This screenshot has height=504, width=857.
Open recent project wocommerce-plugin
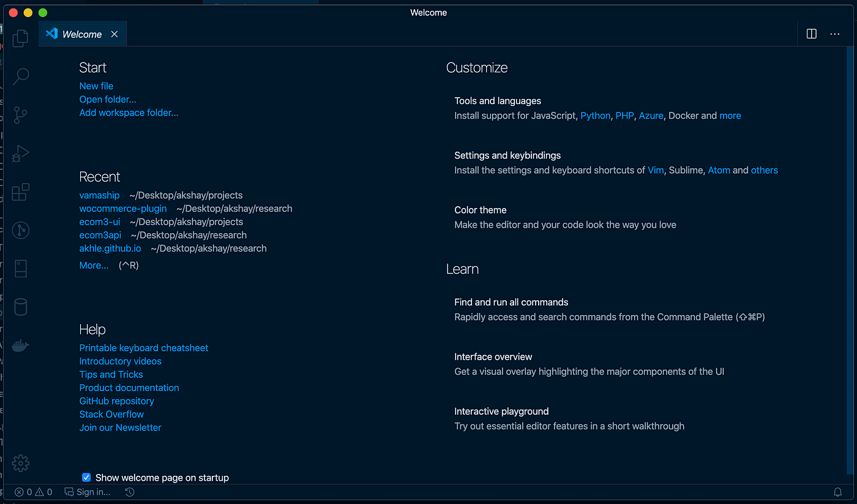click(123, 209)
